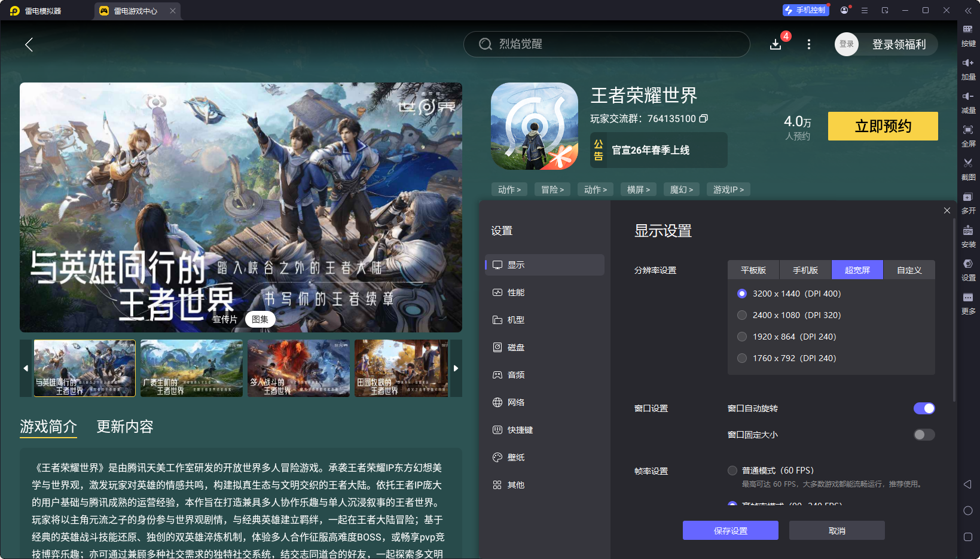Click the 田园牧歌的王者世界 screenshot thumbnail
Screen dimensions: 980x559
pos(401,368)
